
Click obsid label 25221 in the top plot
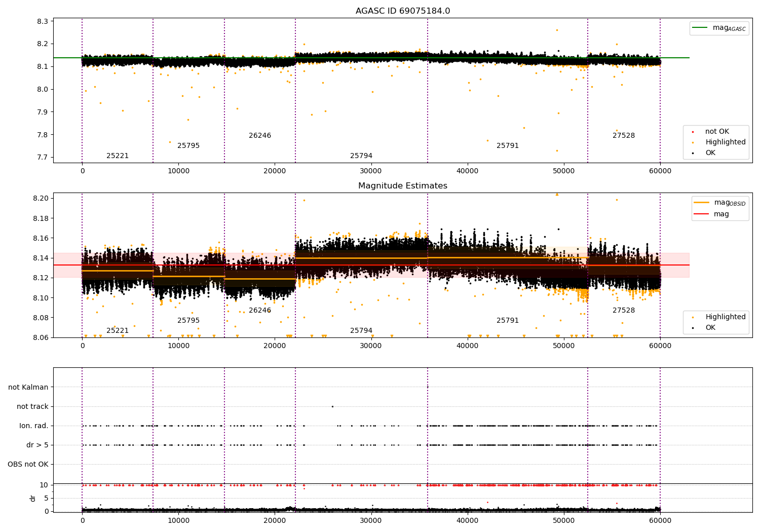[x=118, y=156]
